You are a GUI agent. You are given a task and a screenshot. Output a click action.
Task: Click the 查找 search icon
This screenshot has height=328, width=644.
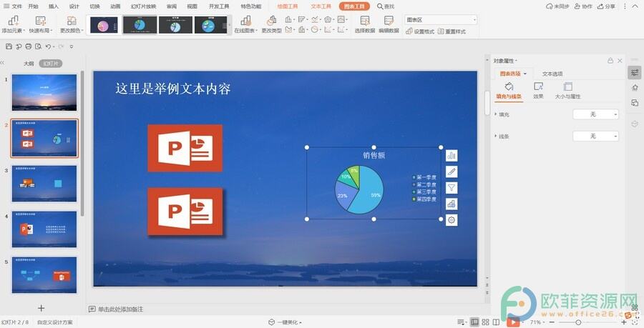tap(381, 6)
